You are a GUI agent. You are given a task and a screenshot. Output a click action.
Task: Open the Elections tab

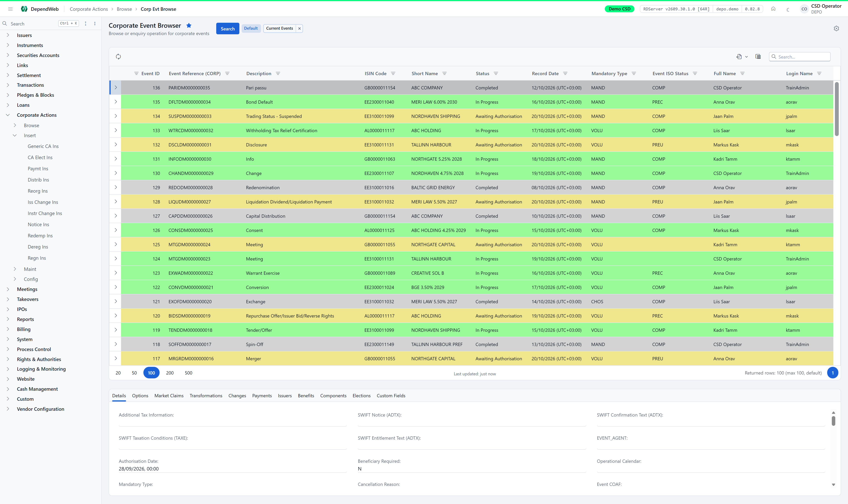[362, 396]
